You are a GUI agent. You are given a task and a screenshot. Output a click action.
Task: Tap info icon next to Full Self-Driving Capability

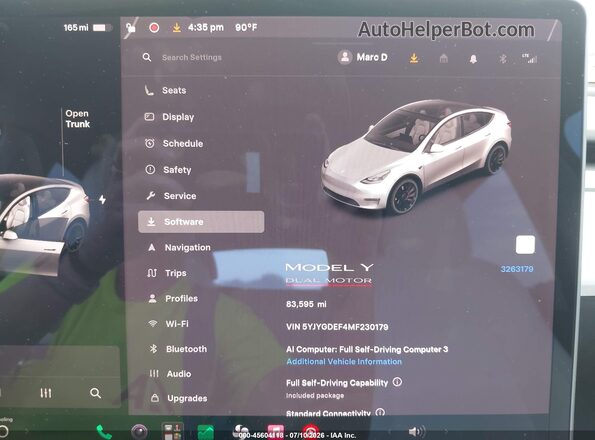397,382
